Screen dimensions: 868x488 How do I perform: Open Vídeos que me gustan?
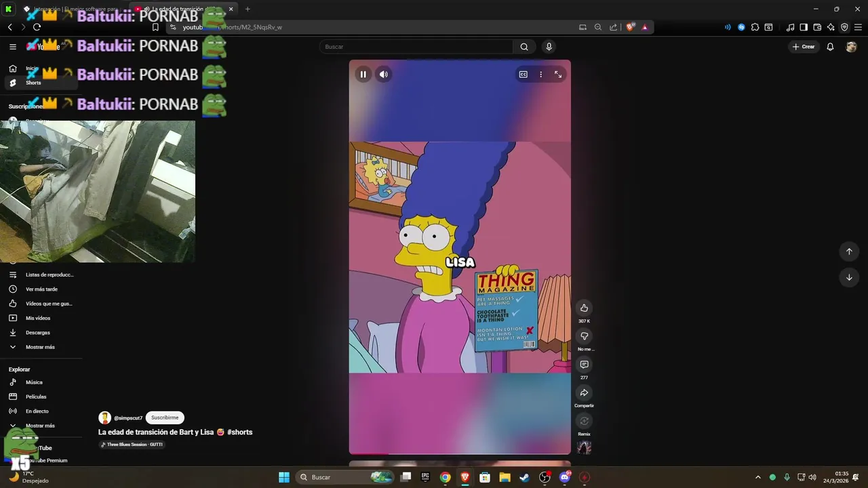click(x=42, y=304)
